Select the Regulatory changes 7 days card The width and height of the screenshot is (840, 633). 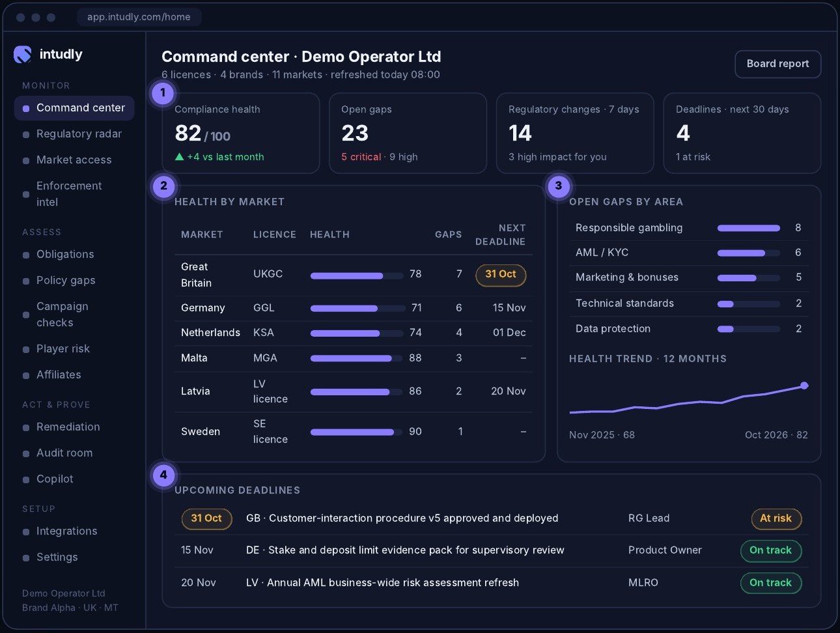[575, 133]
